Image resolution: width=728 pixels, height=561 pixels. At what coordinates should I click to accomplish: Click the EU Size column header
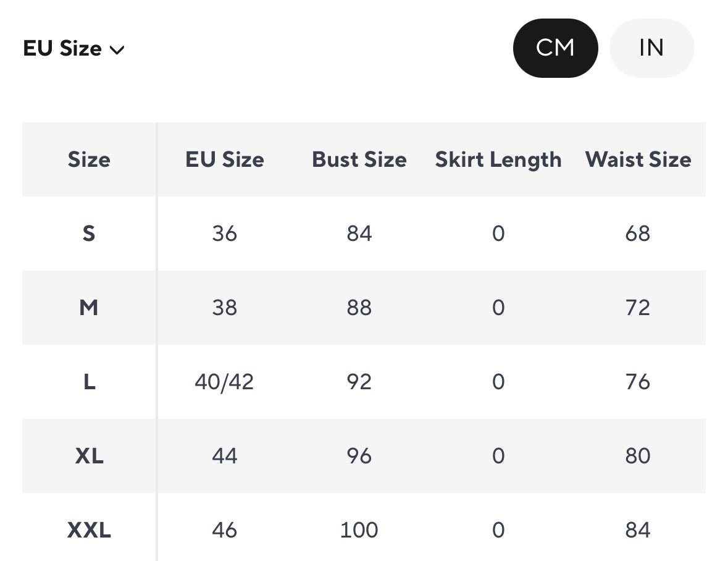[x=224, y=159]
